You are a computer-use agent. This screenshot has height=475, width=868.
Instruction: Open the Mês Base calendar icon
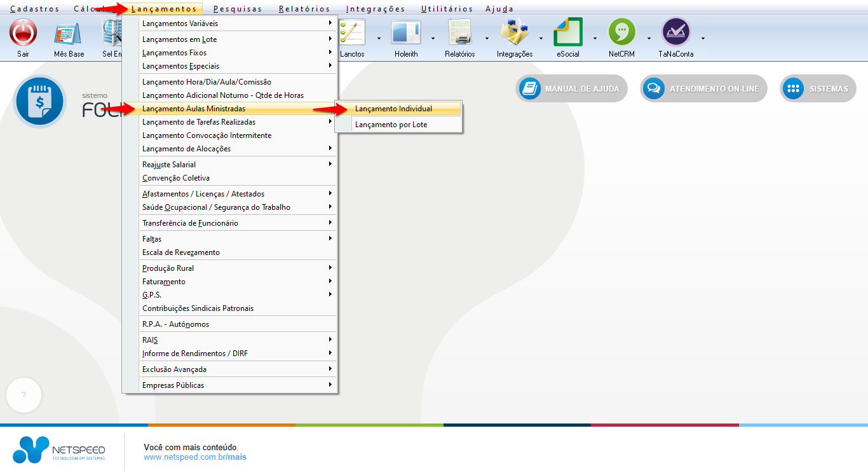[x=69, y=33]
